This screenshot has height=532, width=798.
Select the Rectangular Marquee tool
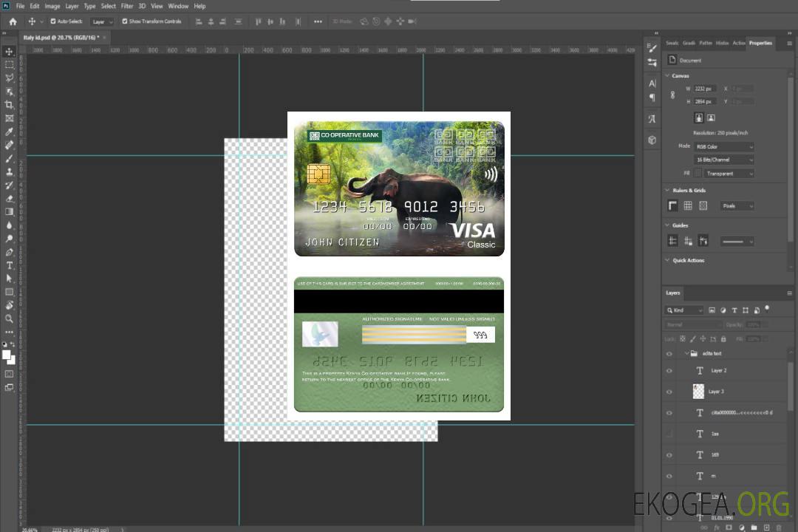coord(9,65)
